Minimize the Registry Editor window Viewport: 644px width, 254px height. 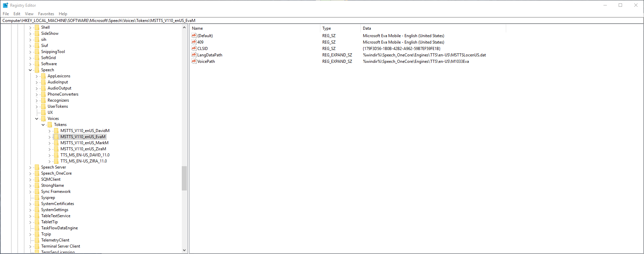[x=605, y=5]
